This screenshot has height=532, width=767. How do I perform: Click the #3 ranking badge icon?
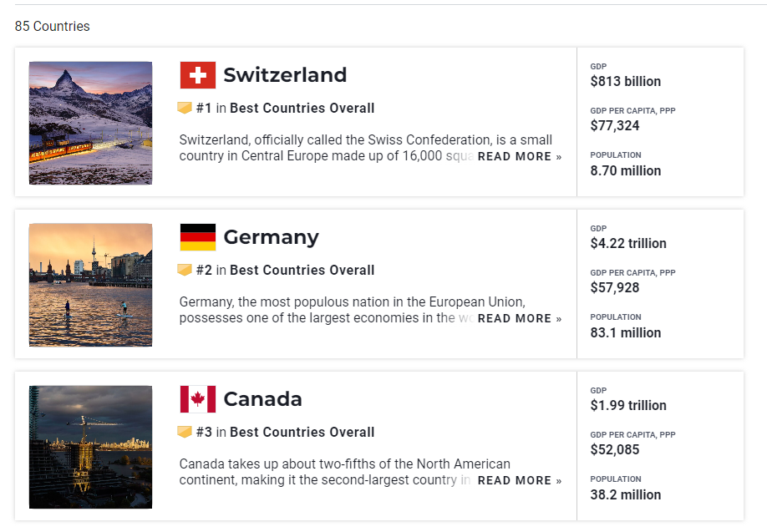point(185,432)
